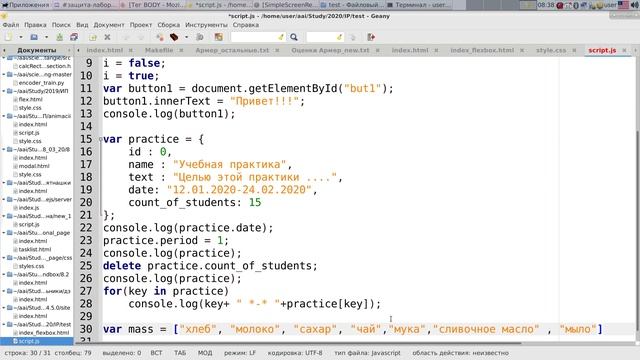Image resolution: width=640 pixels, height=360 pixels.
Task: Open the Сборка menu
Action: 169,25
